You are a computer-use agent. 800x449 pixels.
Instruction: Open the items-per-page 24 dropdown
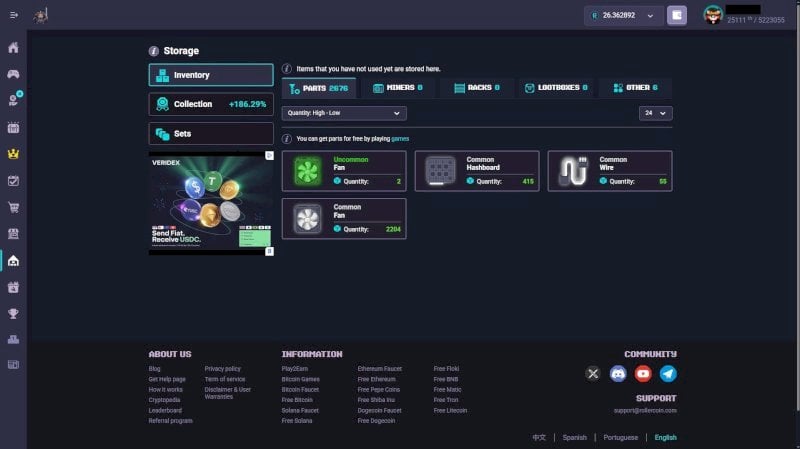[655, 113]
